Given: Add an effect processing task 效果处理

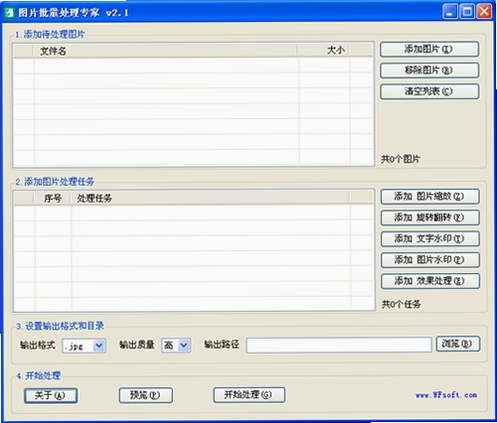Looking at the screenshot, I should click(430, 281).
